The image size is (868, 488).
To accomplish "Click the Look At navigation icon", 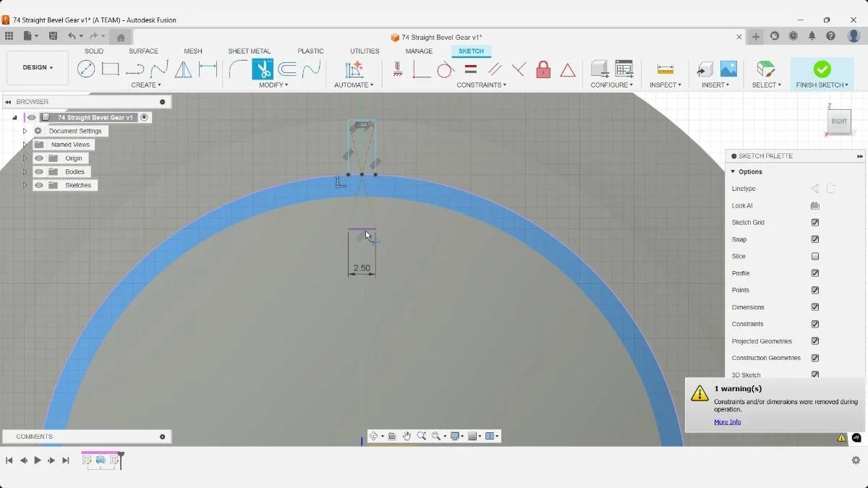I will click(x=392, y=436).
